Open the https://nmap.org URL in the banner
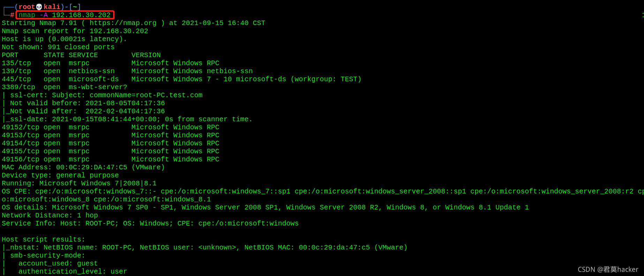 [x=123, y=23]
